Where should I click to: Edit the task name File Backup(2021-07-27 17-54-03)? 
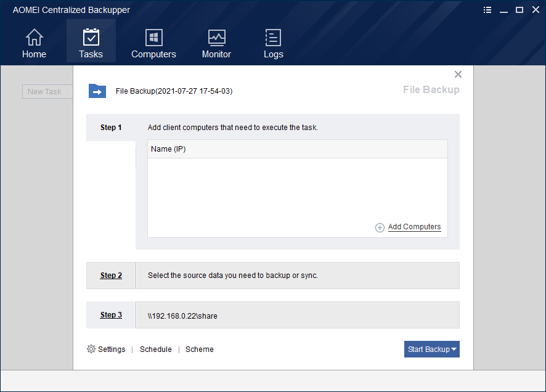click(174, 91)
